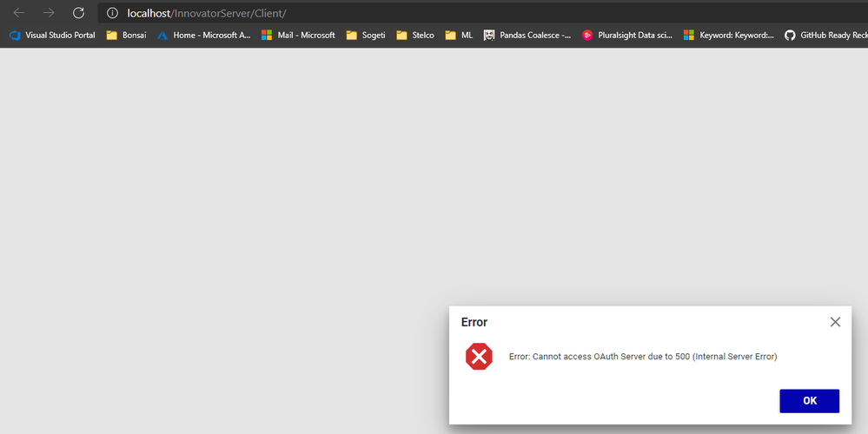Expand the Bonsai bookmark folder
Screen dimensions: 868x434
(x=126, y=36)
